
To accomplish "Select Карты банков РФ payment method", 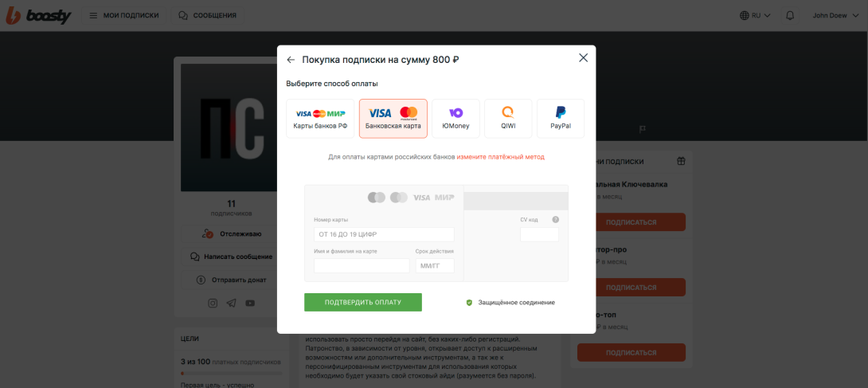I will point(320,119).
